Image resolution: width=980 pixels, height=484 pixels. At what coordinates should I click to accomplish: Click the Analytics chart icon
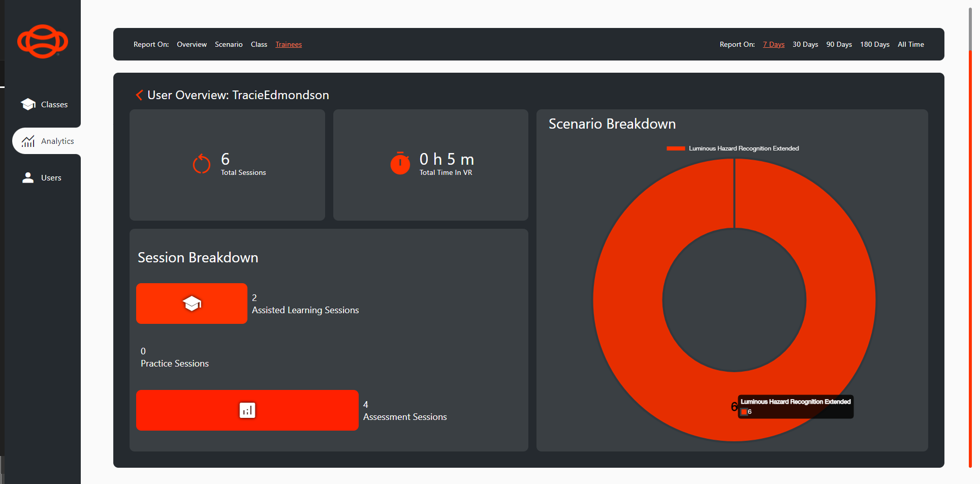coord(28,141)
